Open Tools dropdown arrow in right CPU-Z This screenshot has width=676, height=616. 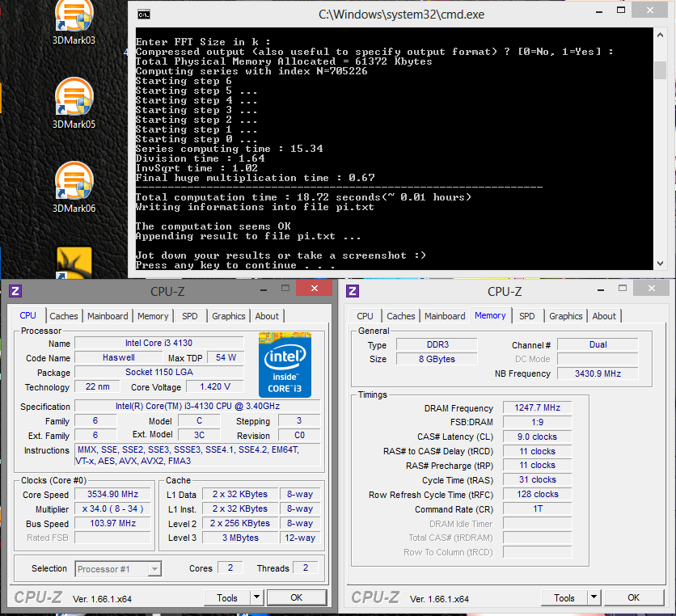coord(594,597)
